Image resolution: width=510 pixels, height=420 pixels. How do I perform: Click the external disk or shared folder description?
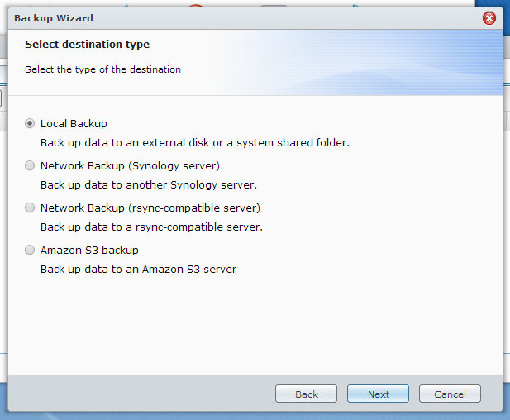[195, 143]
